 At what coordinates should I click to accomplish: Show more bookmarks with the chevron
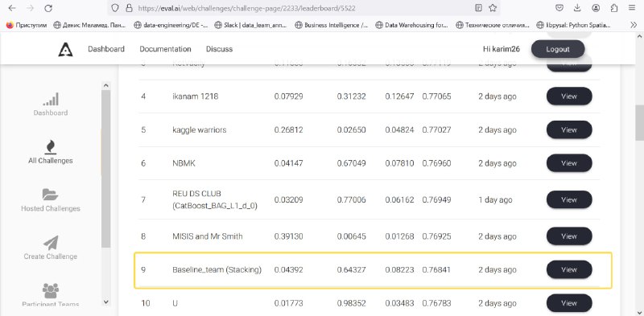634,25
